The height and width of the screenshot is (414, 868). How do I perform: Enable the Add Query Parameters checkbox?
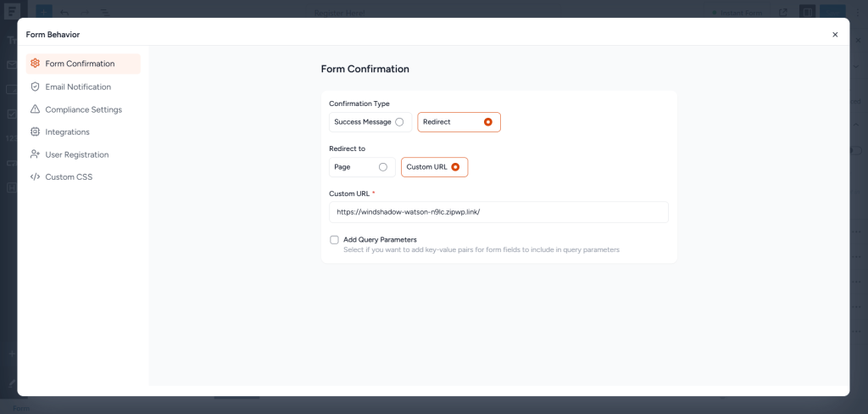point(335,240)
